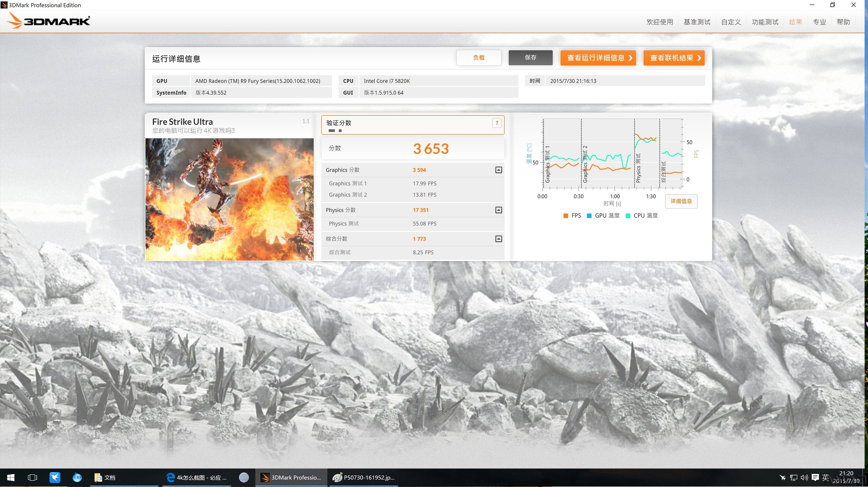Switch to the Edge 4k怎么截图 window
This screenshot has height=487, width=868.
click(196, 478)
